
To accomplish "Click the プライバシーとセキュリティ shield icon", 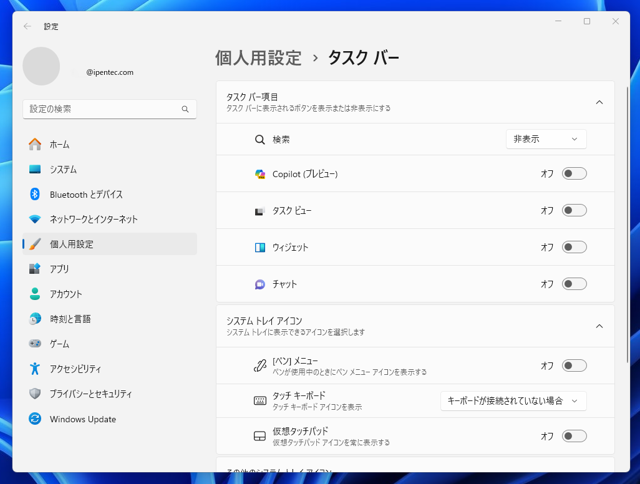I will [x=35, y=394].
